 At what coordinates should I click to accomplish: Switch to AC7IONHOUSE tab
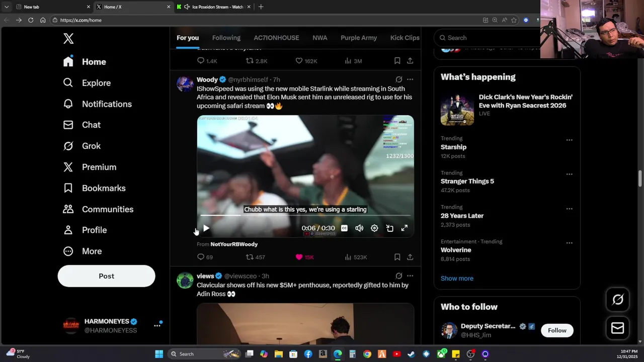(276, 38)
